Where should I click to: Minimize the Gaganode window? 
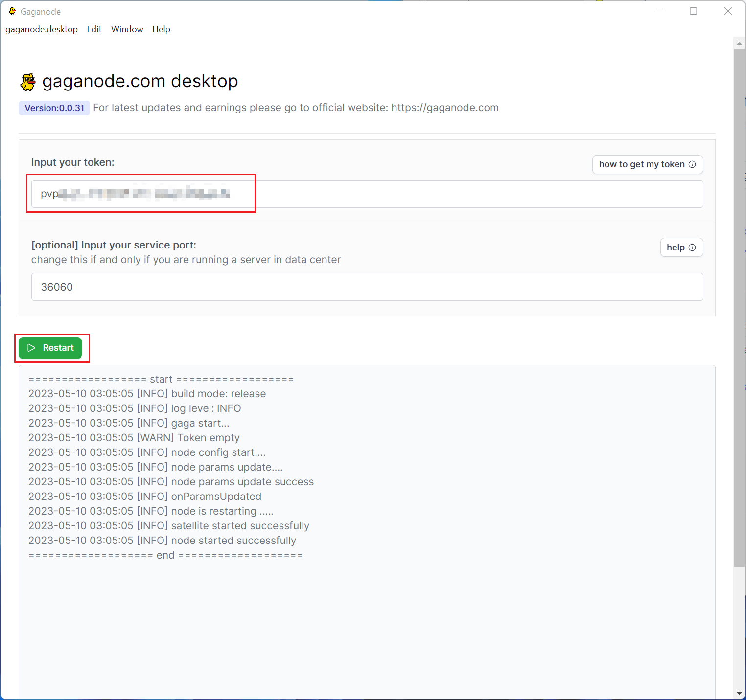pos(659,11)
